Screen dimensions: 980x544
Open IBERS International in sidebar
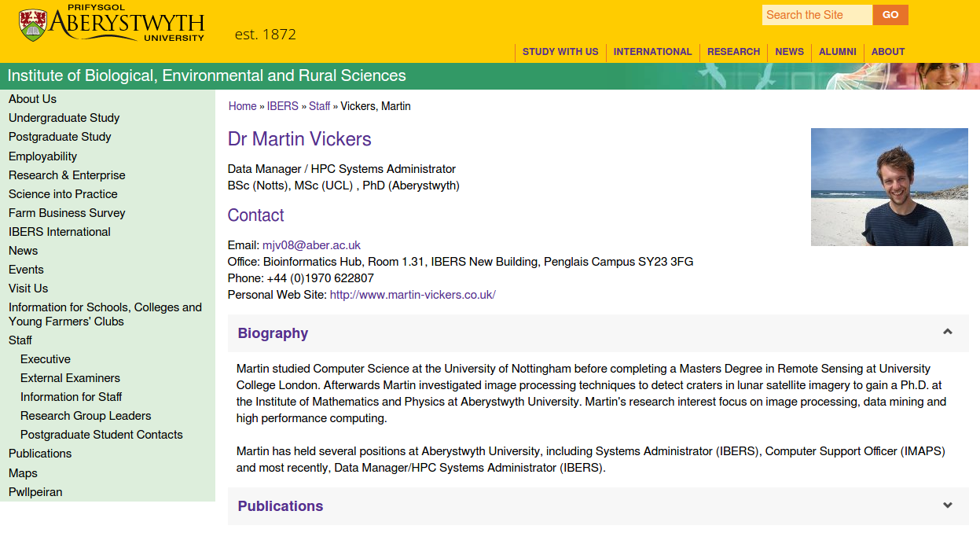pos(59,232)
